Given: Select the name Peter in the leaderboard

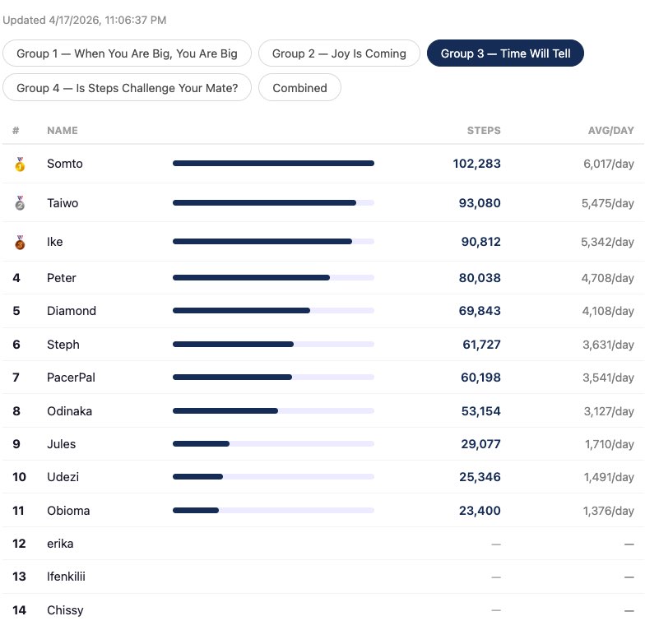Looking at the screenshot, I should click(62, 278).
